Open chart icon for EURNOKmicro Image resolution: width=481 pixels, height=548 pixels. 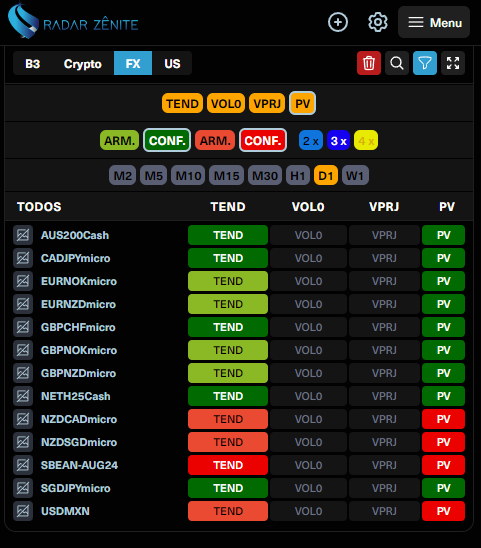click(x=23, y=281)
